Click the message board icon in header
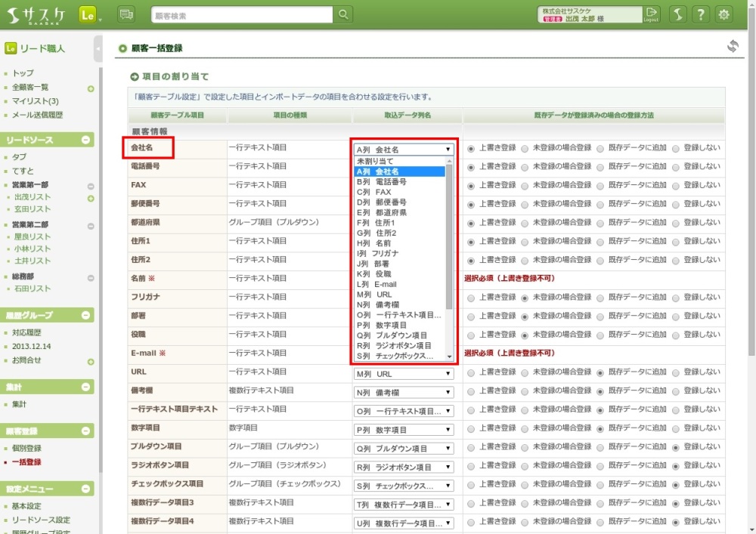The width and height of the screenshot is (756, 534). pos(127,14)
